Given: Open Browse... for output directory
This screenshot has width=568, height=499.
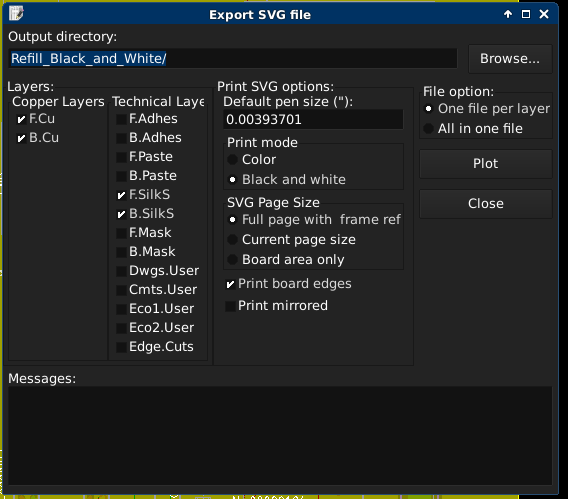Looking at the screenshot, I should pyautogui.click(x=510, y=59).
